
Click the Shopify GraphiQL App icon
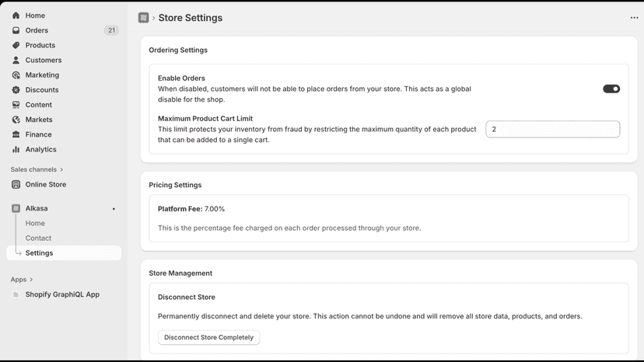point(16,294)
